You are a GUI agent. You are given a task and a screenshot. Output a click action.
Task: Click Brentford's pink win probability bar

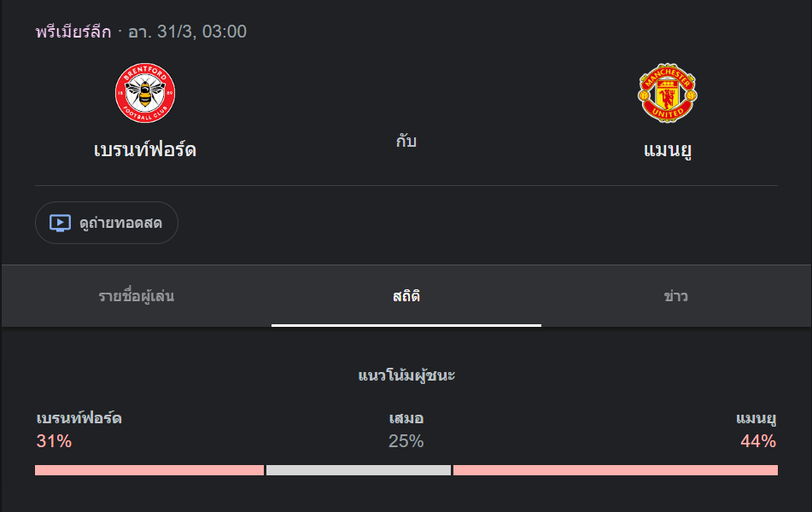tap(149, 470)
